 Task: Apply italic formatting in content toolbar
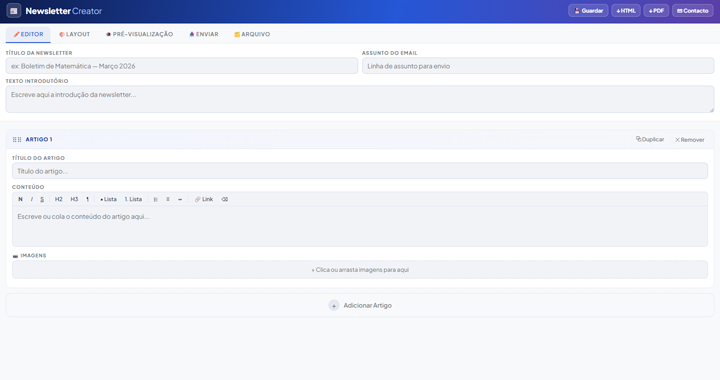tap(32, 199)
